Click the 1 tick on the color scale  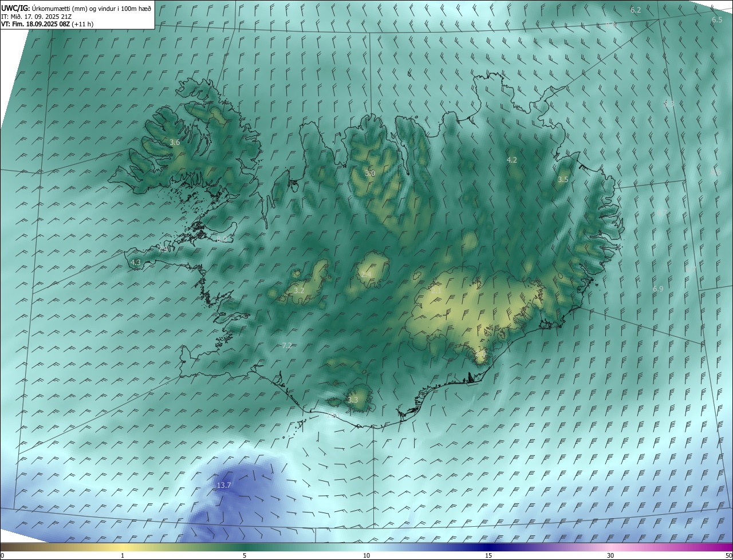tap(123, 556)
